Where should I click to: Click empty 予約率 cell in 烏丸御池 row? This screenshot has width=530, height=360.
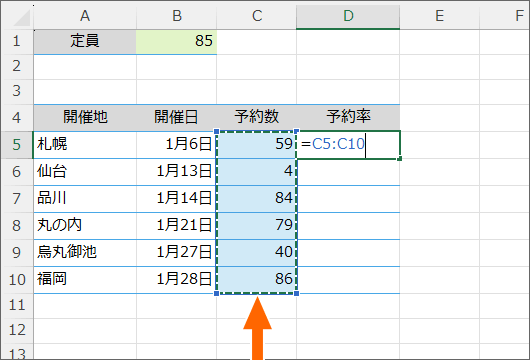point(348,253)
